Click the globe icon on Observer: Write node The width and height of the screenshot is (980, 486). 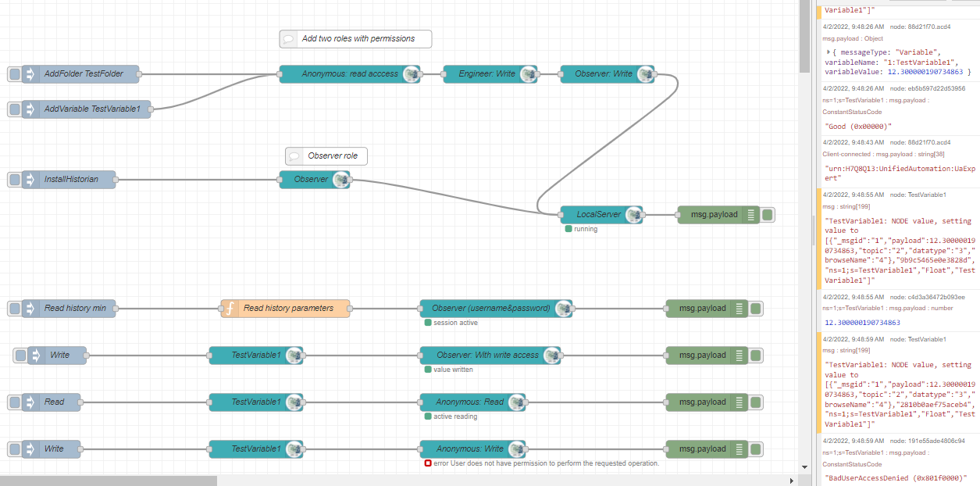pos(644,73)
